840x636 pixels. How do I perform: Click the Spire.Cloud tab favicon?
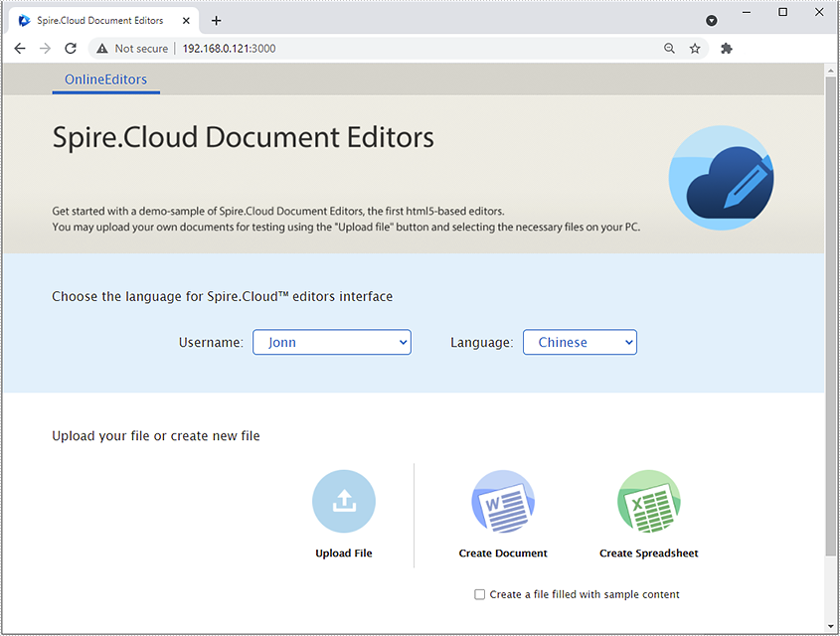pos(24,20)
